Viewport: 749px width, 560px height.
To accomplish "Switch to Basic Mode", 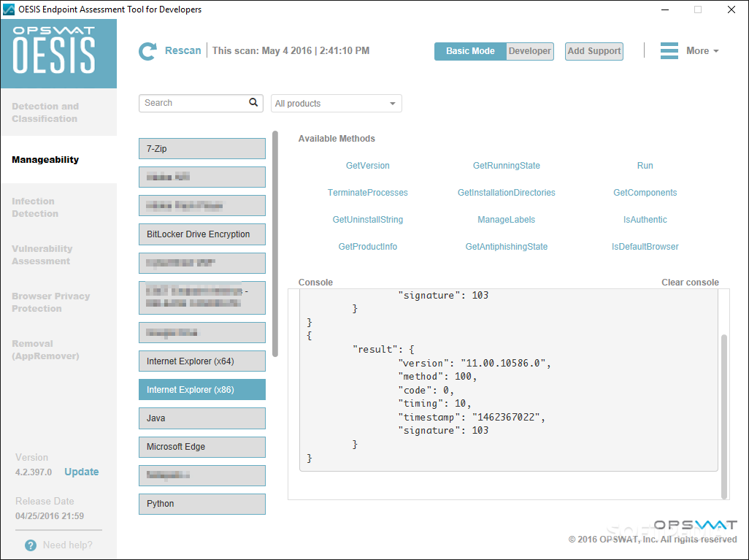I will coord(470,51).
